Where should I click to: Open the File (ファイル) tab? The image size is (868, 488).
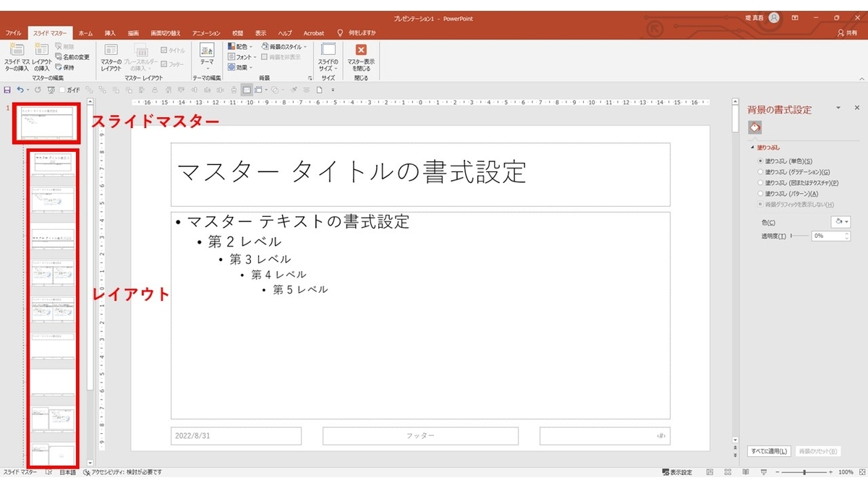point(13,33)
